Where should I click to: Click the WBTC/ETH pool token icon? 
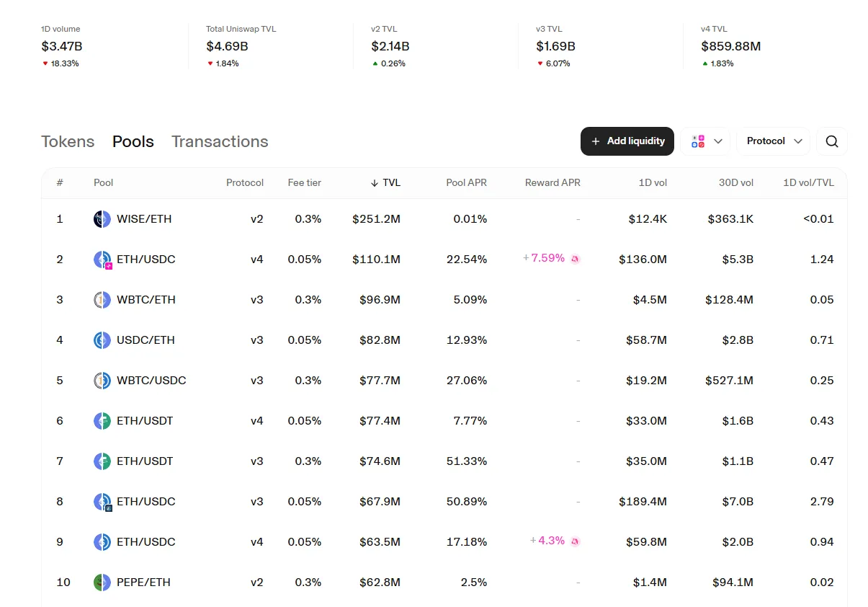[102, 300]
